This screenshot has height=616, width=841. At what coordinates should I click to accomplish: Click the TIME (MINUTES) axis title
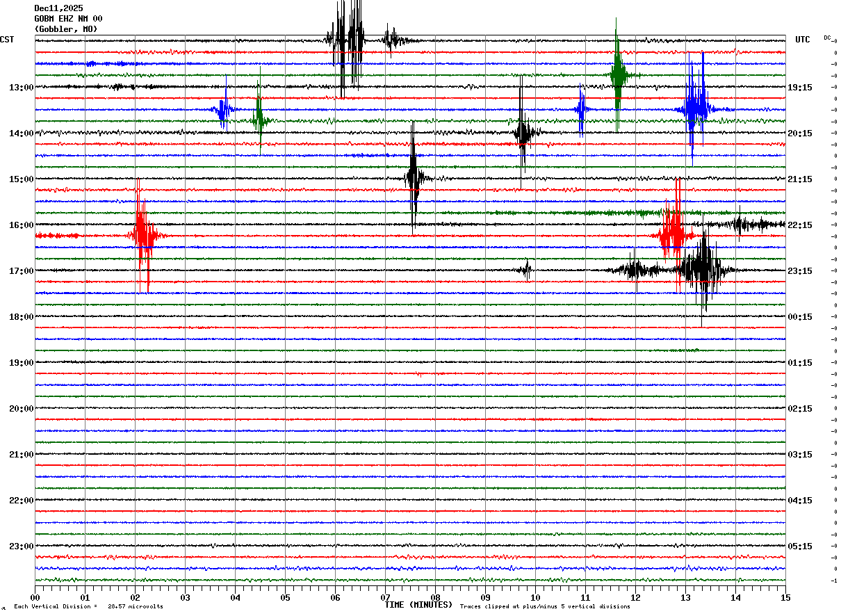coord(418,605)
